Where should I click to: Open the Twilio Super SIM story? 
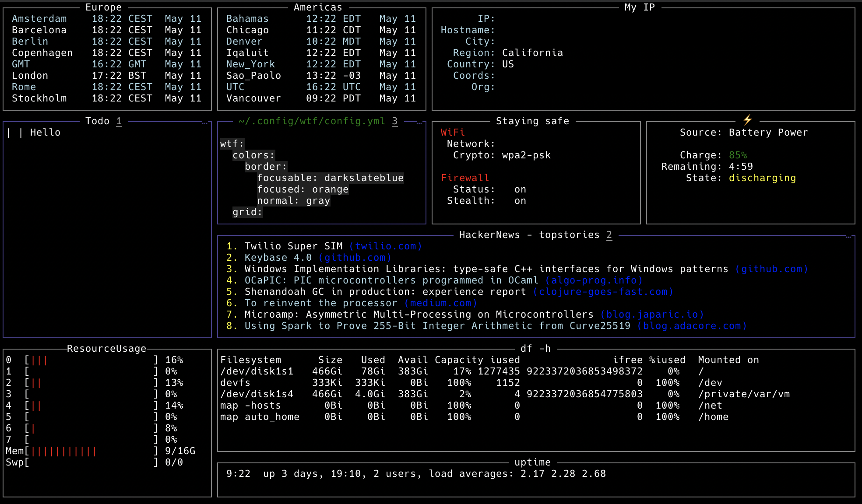(293, 246)
